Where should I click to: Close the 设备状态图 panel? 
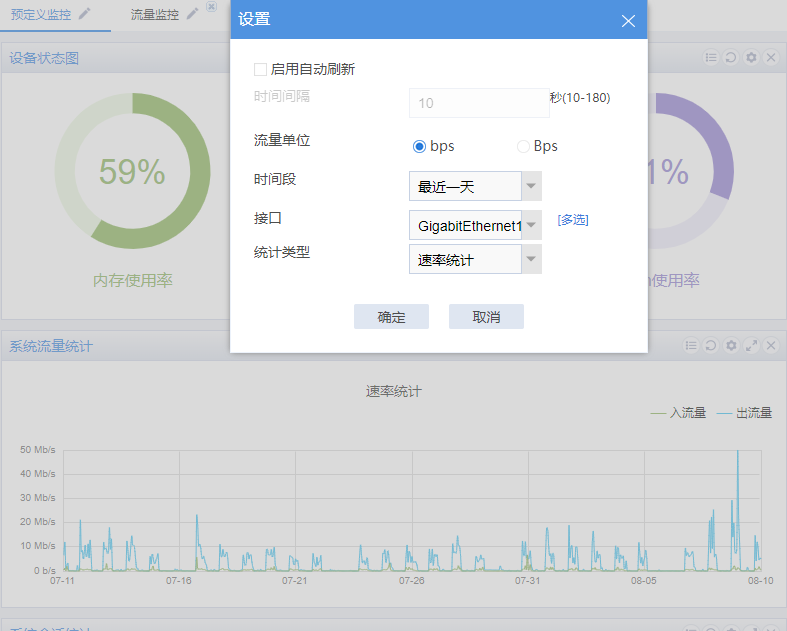[x=771, y=58]
